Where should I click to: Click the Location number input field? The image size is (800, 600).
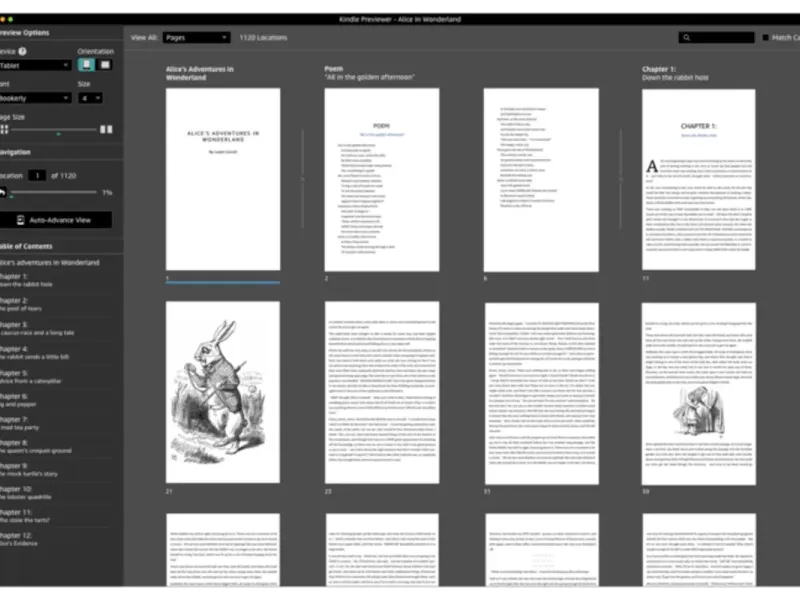point(37,176)
